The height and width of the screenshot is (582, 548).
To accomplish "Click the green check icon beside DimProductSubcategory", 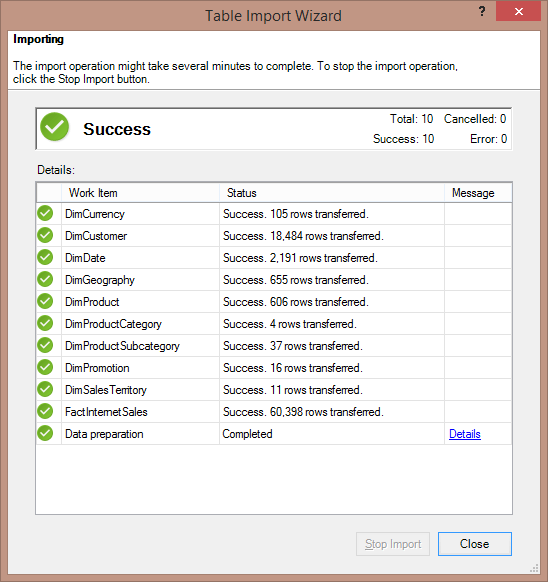I will tap(45, 345).
